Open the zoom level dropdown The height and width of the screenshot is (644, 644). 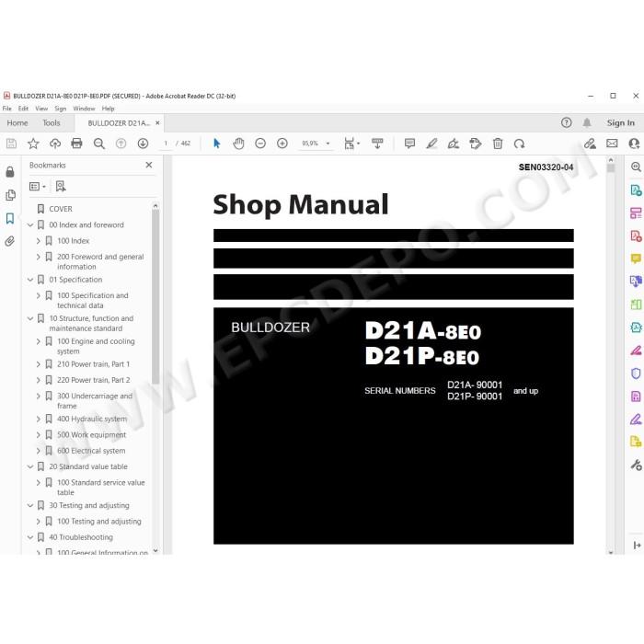pyautogui.click(x=328, y=144)
